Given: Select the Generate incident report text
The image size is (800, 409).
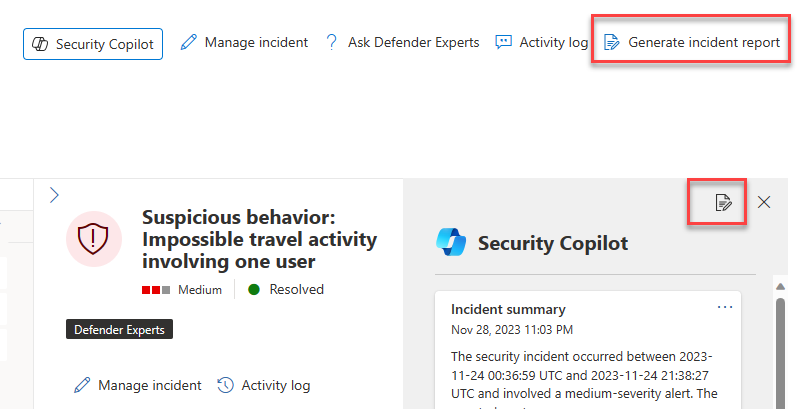Looking at the screenshot, I should (x=704, y=42).
